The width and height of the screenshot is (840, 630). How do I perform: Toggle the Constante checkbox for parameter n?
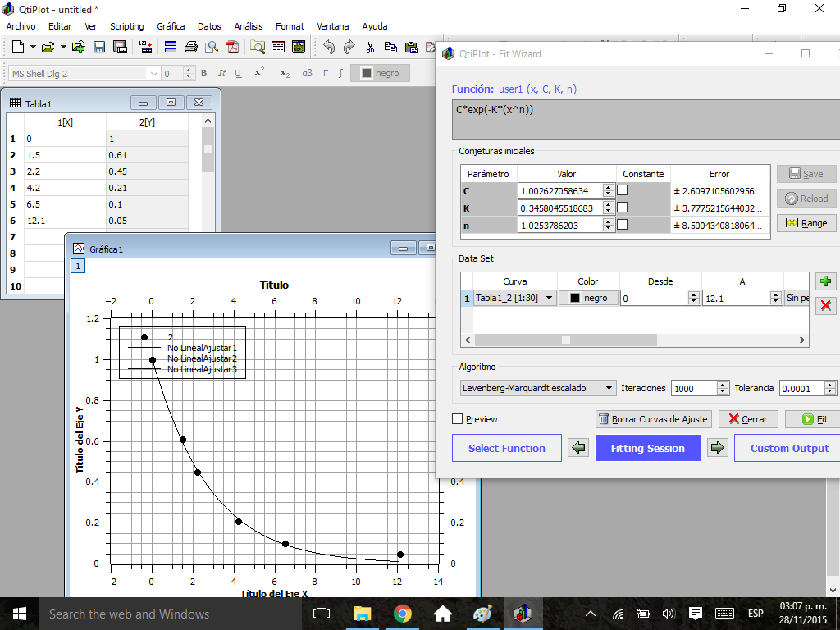pyautogui.click(x=622, y=225)
